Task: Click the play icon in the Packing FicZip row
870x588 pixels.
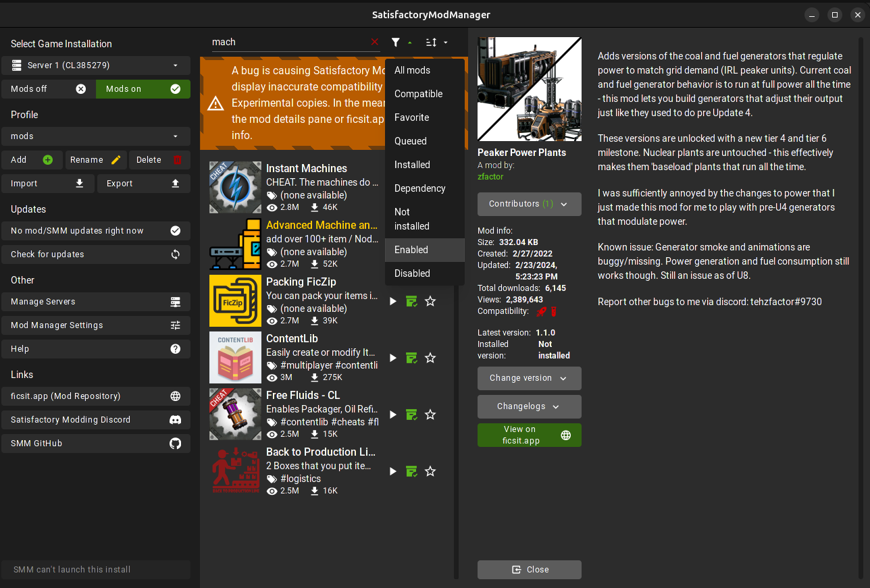Action: [393, 301]
